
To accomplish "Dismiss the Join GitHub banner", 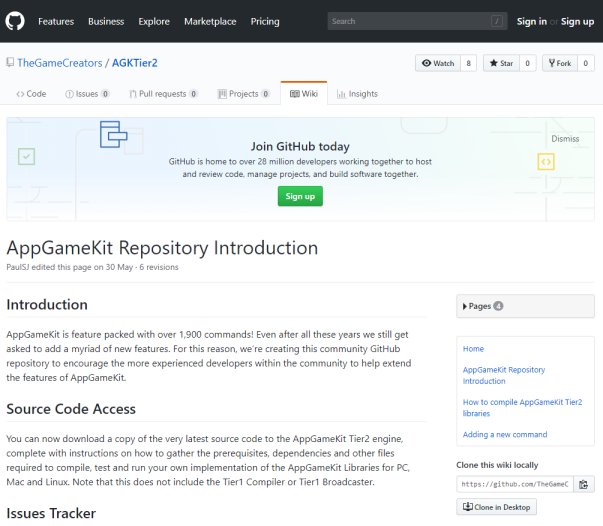I will (565, 139).
